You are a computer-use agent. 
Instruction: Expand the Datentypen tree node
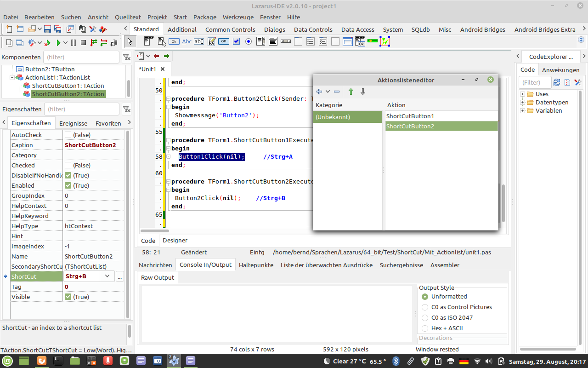point(523,103)
